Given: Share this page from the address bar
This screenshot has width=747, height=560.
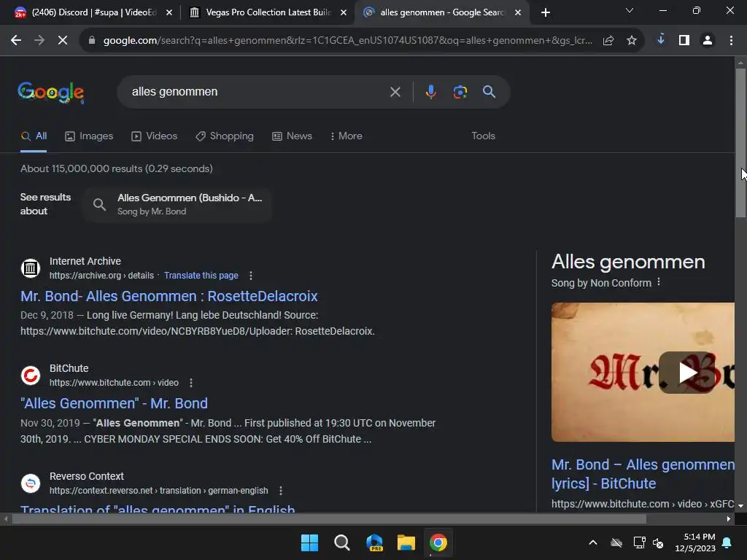Looking at the screenshot, I should click(x=608, y=41).
